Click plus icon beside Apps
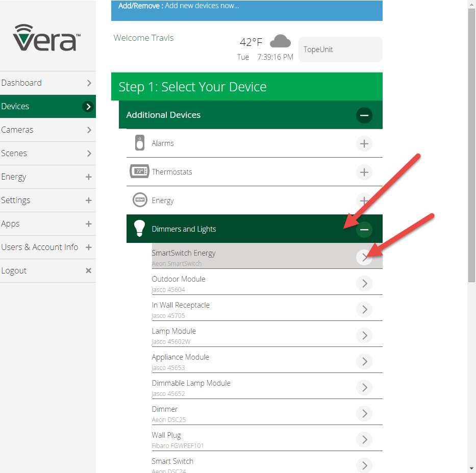This screenshot has height=473, width=476. tap(88, 224)
